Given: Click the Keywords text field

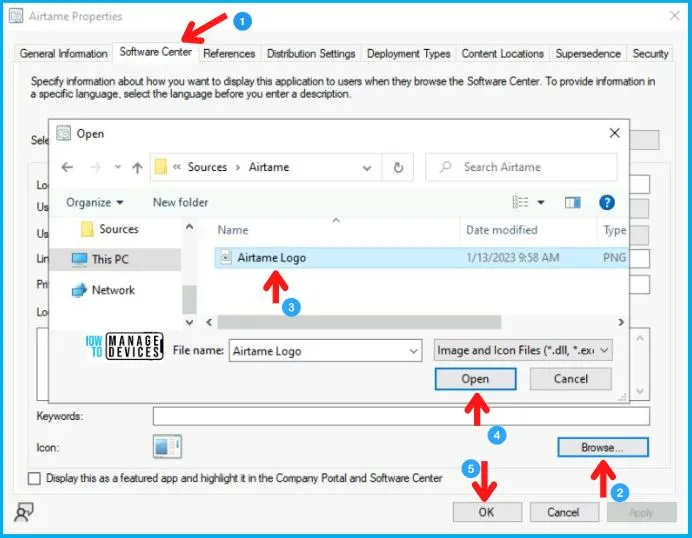Looking at the screenshot, I should pyautogui.click(x=401, y=416).
